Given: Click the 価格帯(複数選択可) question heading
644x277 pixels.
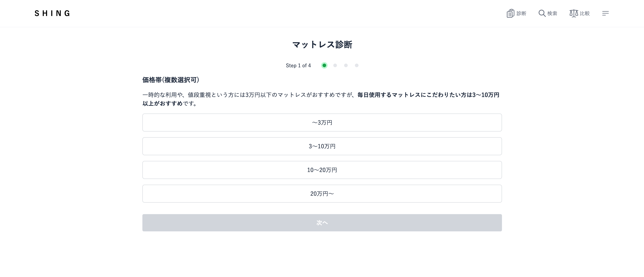Looking at the screenshot, I should click(x=171, y=80).
